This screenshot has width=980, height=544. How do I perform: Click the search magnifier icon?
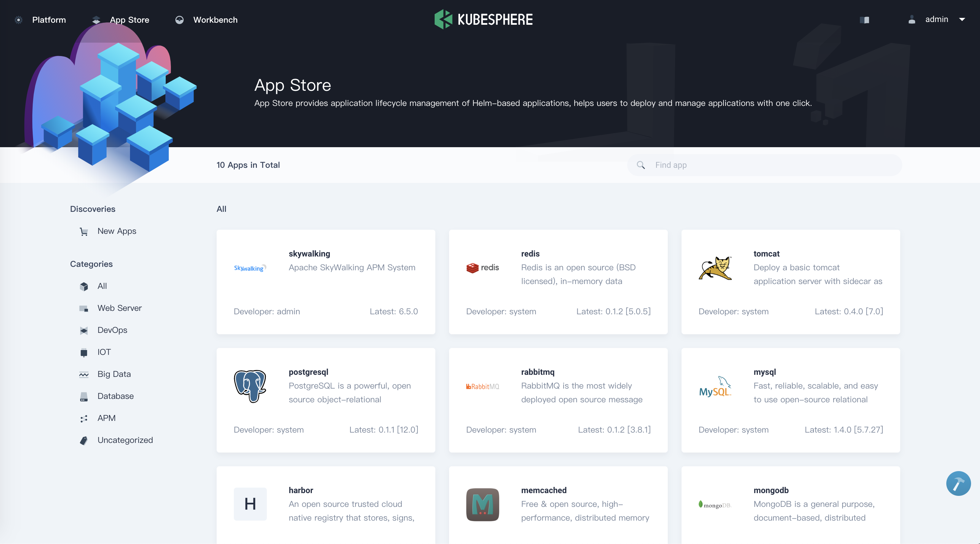pos(641,165)
